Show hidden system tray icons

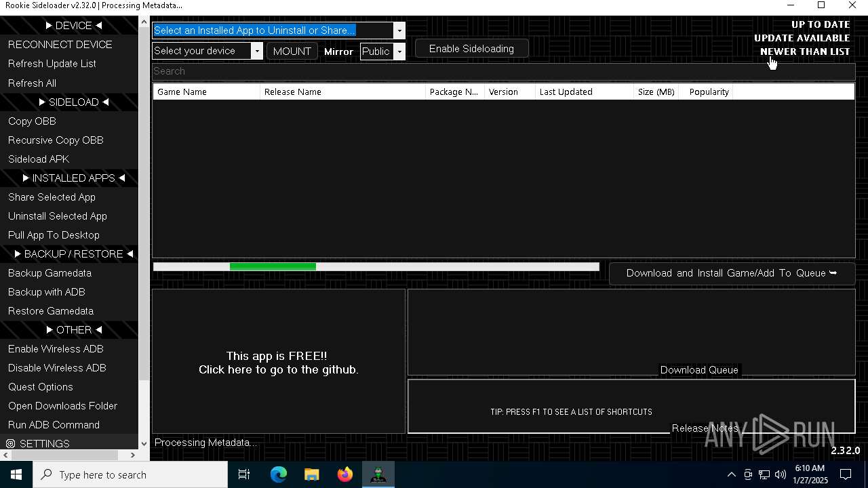click(x=731, y=474)
